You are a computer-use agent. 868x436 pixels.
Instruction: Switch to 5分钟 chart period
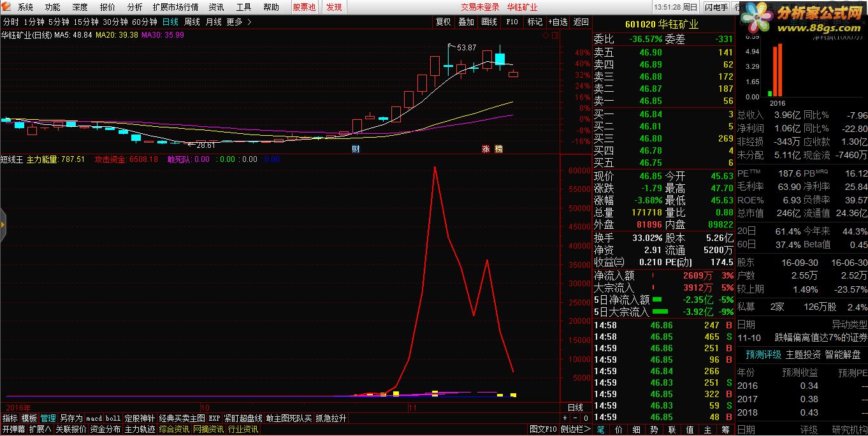coord(59,22)
